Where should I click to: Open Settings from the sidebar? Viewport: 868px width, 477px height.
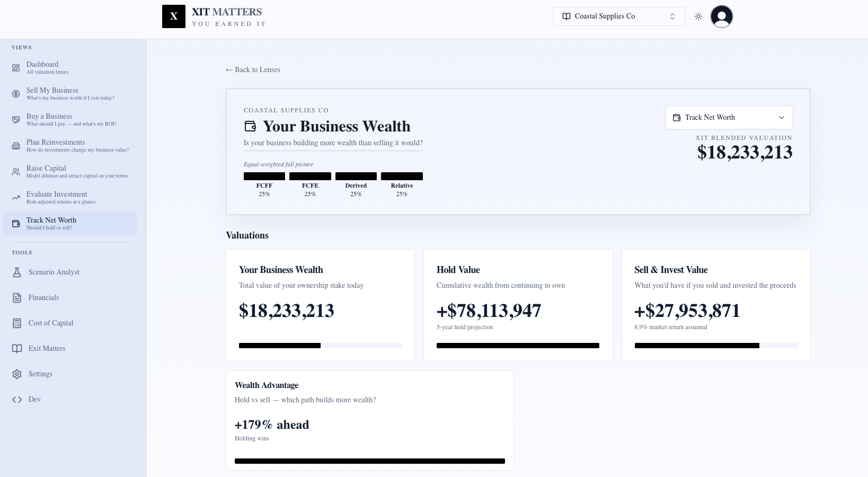click(x=70, y=374)
